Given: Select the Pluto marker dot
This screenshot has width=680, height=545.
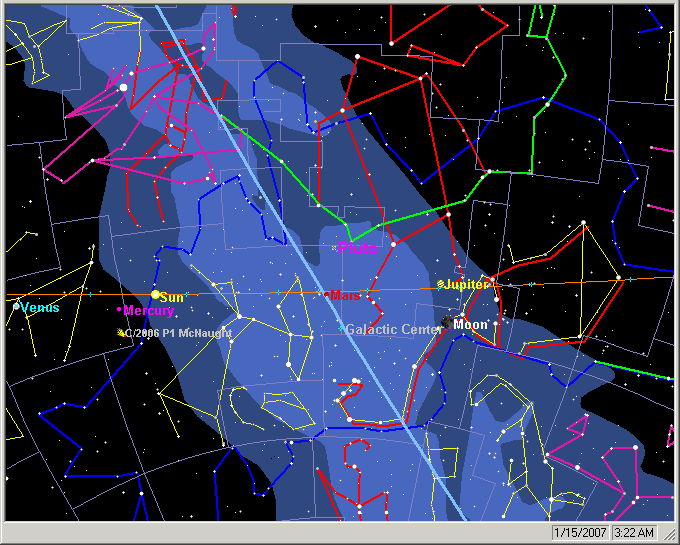Looking at the screenshot, I should tap(335, 247).
